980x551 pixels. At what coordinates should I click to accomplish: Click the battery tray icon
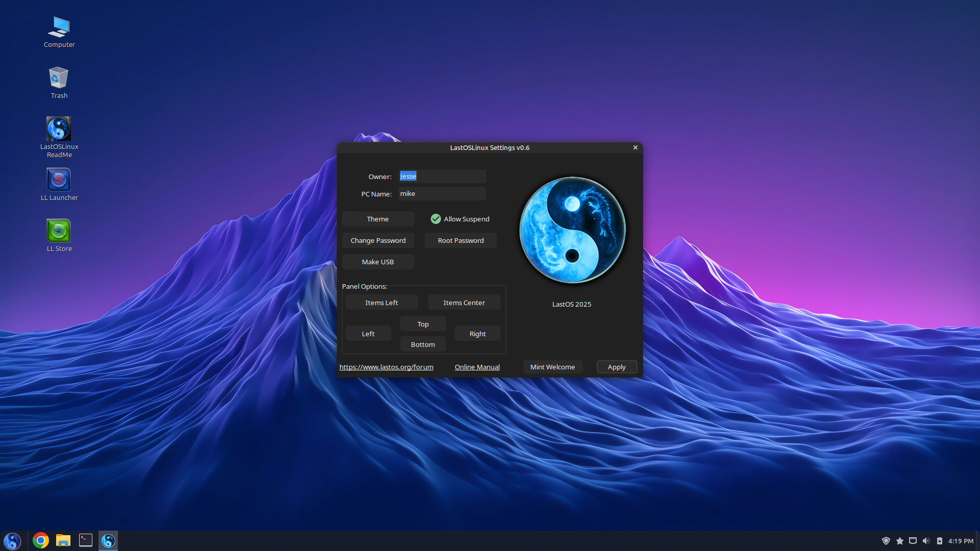tap(940, 541)
